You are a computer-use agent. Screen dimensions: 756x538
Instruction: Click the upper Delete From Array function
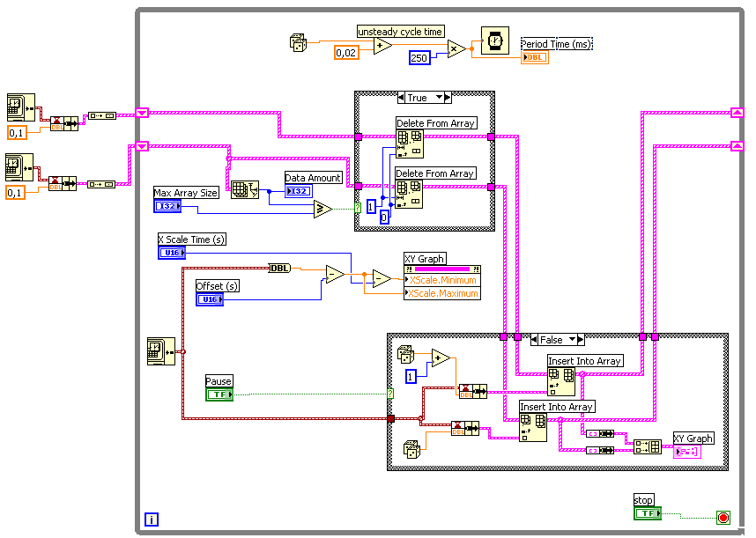point(410,144)
